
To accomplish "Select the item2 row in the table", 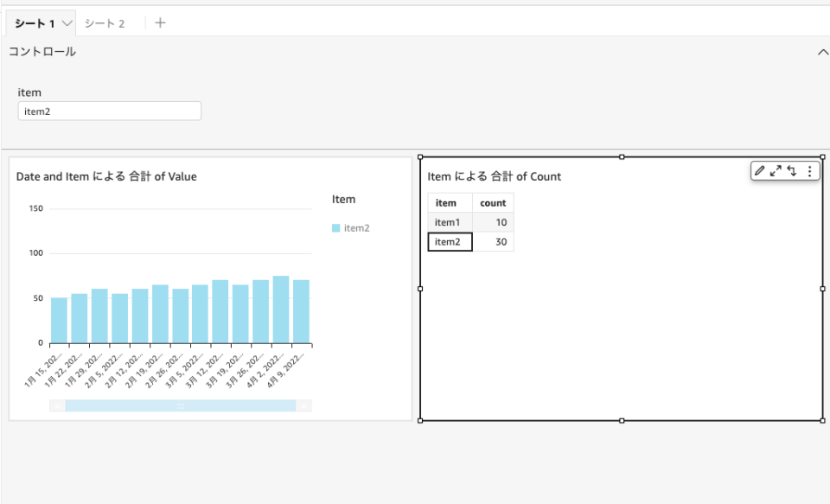I will (450, 241).
